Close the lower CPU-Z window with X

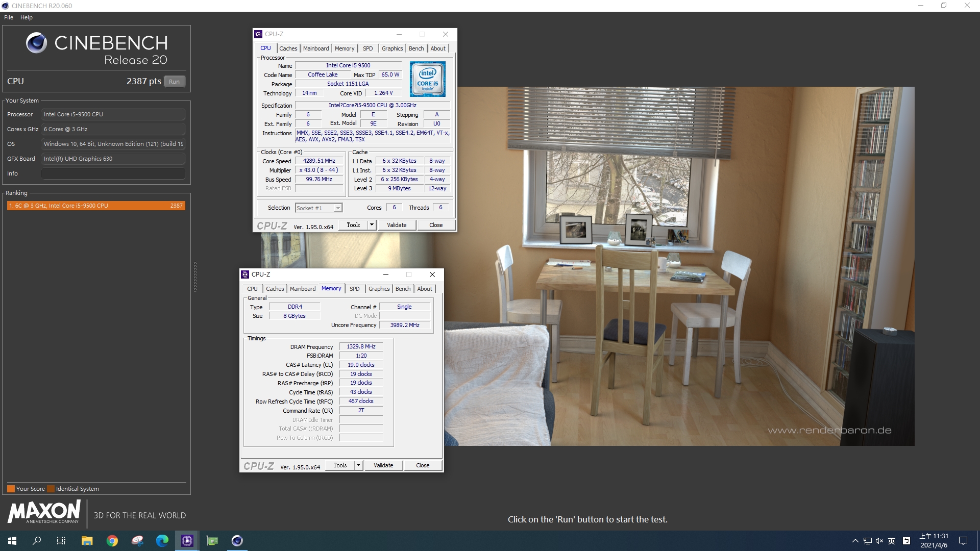click(x=432, y=274)
